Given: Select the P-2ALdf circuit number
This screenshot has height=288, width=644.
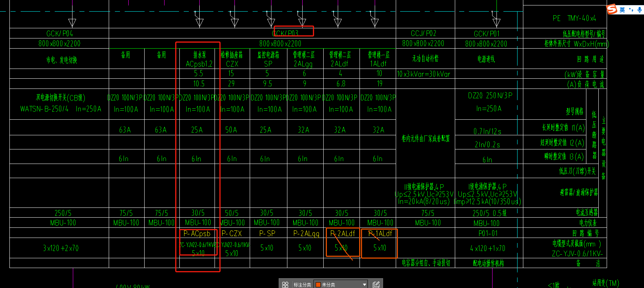Looking at the screenshot, I should 342,234.
